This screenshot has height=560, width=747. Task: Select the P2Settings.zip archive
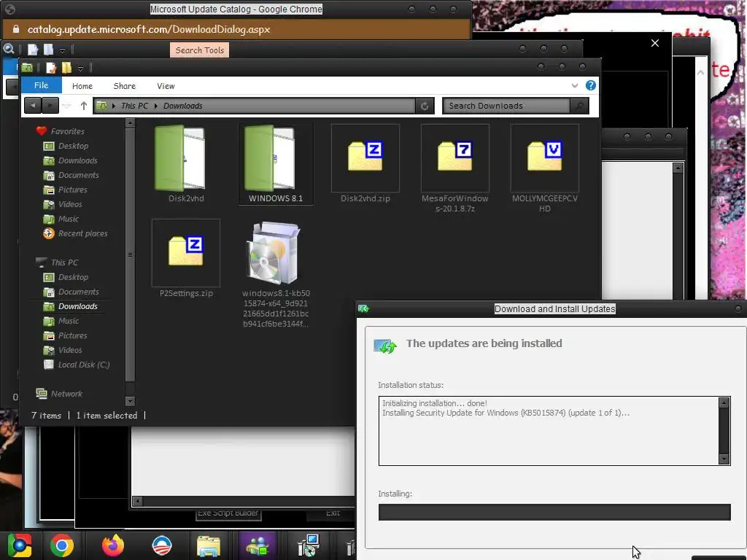[x=186, y=259]
